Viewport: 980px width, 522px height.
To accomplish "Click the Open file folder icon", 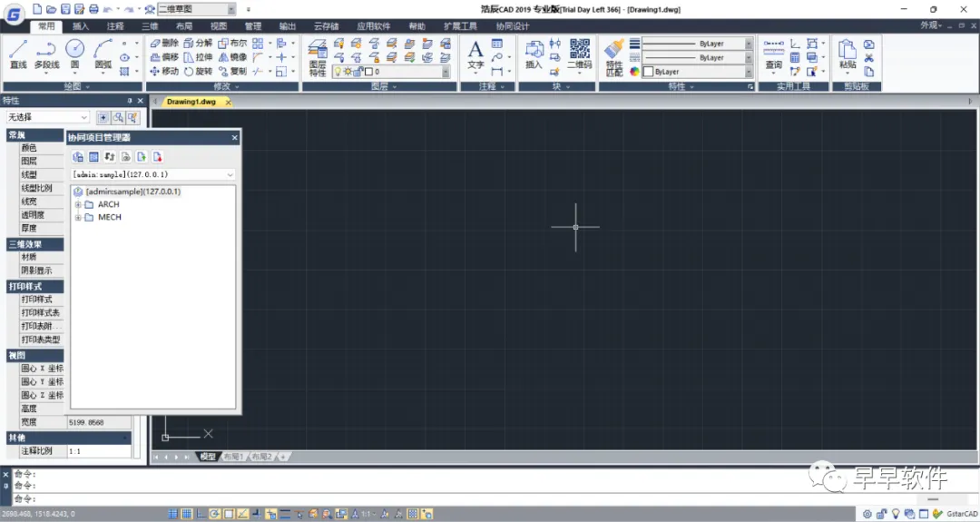I will pos(51,9).
